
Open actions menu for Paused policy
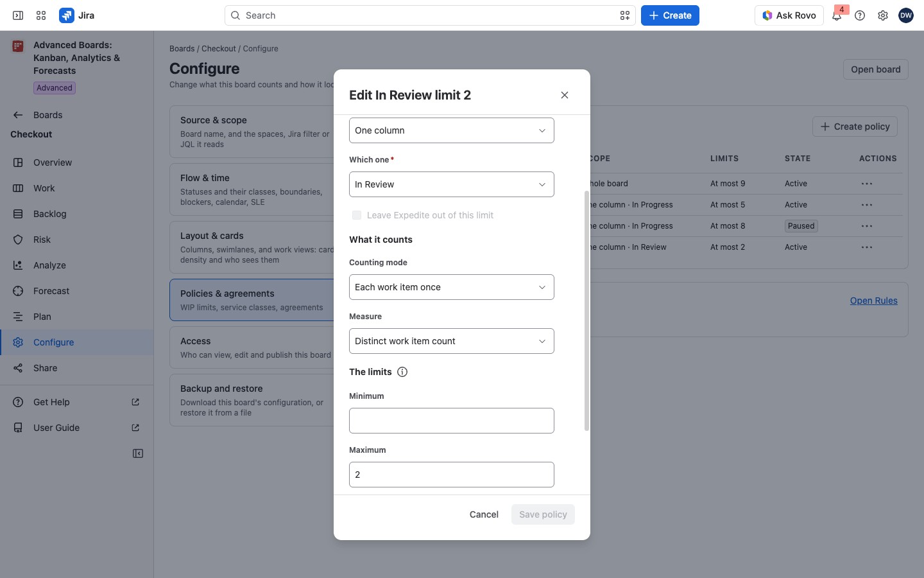pos(867,226)
